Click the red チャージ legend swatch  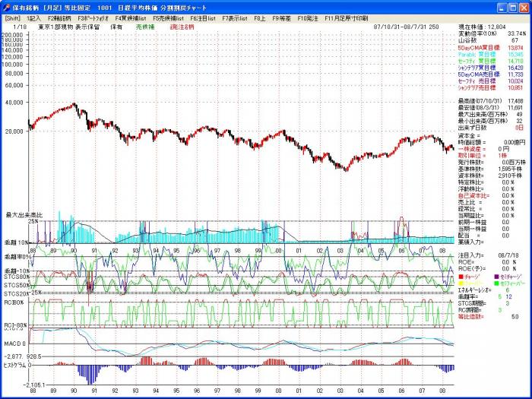pos(461,277)
